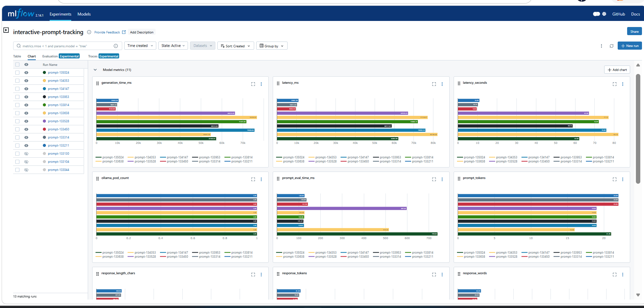Select checkbox for run prompt-133130
This screenshot has width=644, height=308.
tap(17, 154)
